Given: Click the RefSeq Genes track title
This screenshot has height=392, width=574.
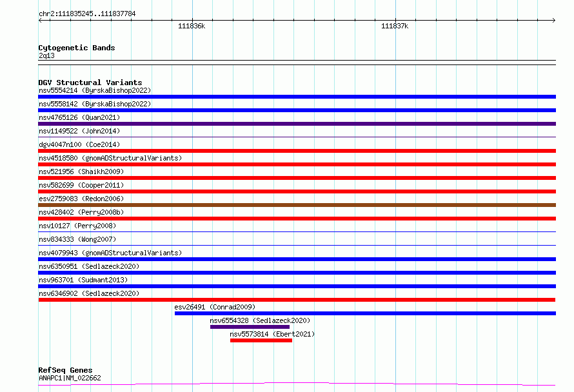Looking at the screenshot, I should 65,370.
